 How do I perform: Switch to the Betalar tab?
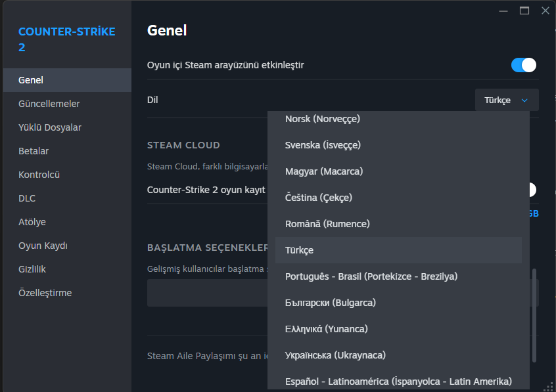pyautogui.click(x=34, y=151)
